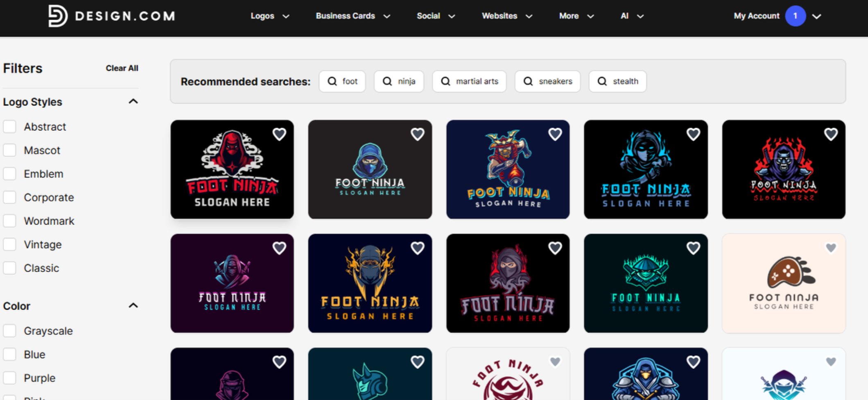Click the Design.com logo icon
This screenshot has height=400, width=868.
point(57,16)
